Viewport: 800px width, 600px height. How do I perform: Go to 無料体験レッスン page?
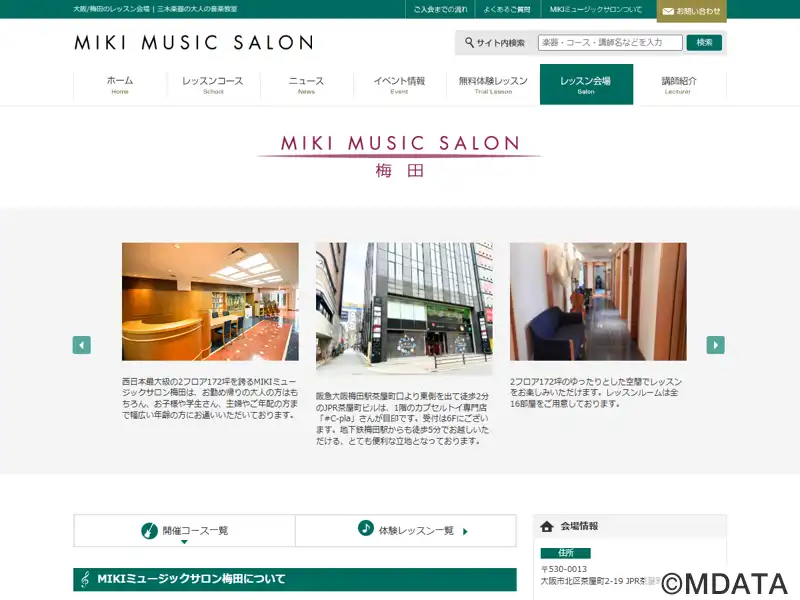(x=493, y=85)
